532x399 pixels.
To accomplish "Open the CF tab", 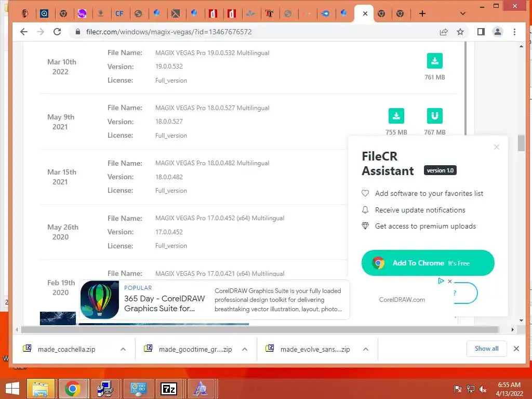I will (119, 14).
